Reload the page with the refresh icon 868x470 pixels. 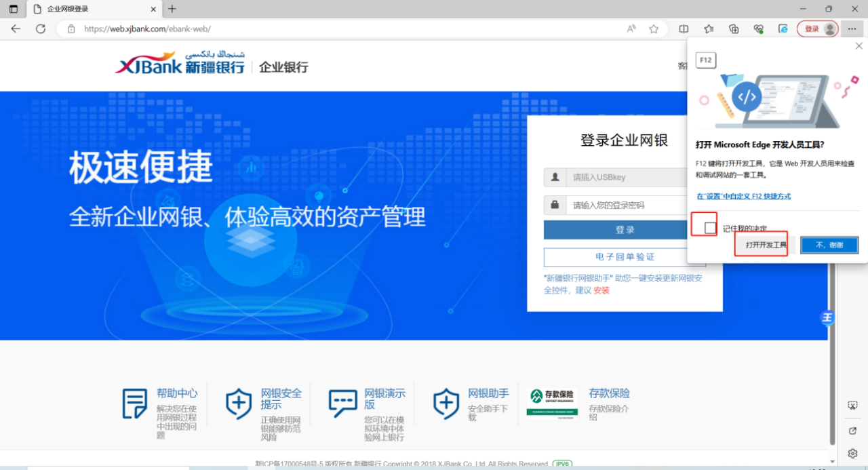click(41, 29)
